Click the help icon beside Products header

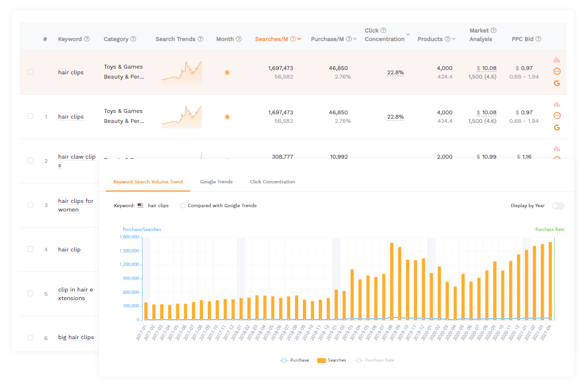pos(447,39)
